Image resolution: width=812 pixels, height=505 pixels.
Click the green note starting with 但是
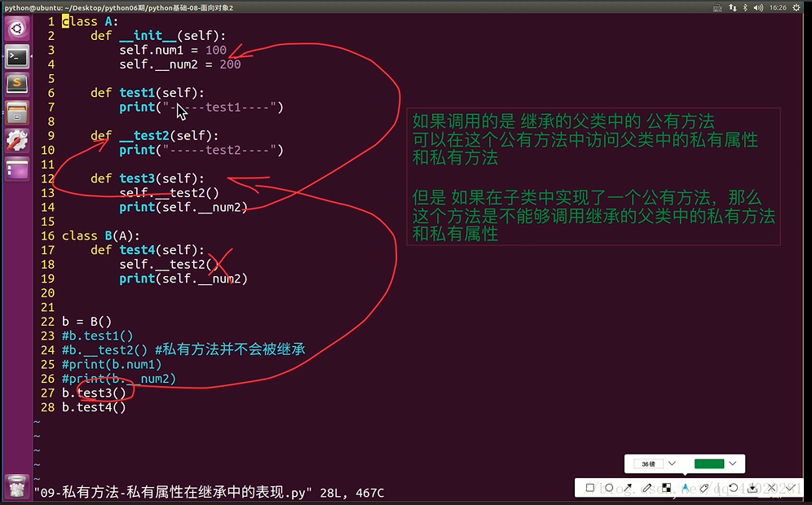point(594,216)
